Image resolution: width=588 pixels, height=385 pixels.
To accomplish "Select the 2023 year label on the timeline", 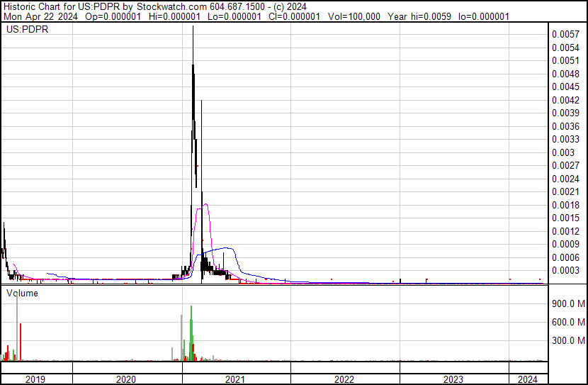I will [x=453, y=379].
